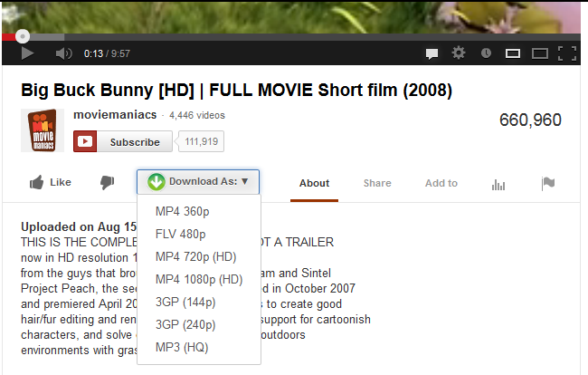
Task: Click the 660,960 view count
Action: [530, 120]
